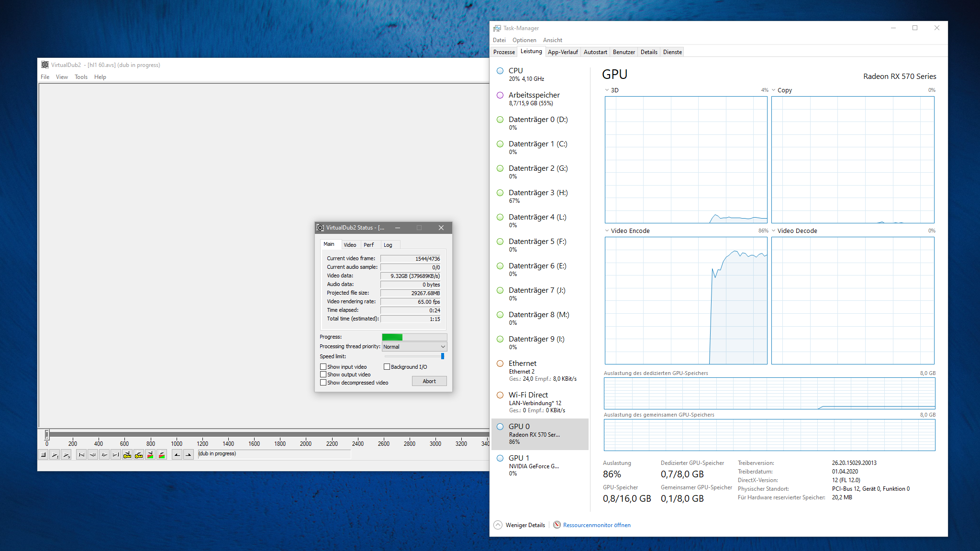The width and height of the screenshot is (980, 551).
Task: Click the previous keyframe key icon
Action: click(x=127, y=455)
